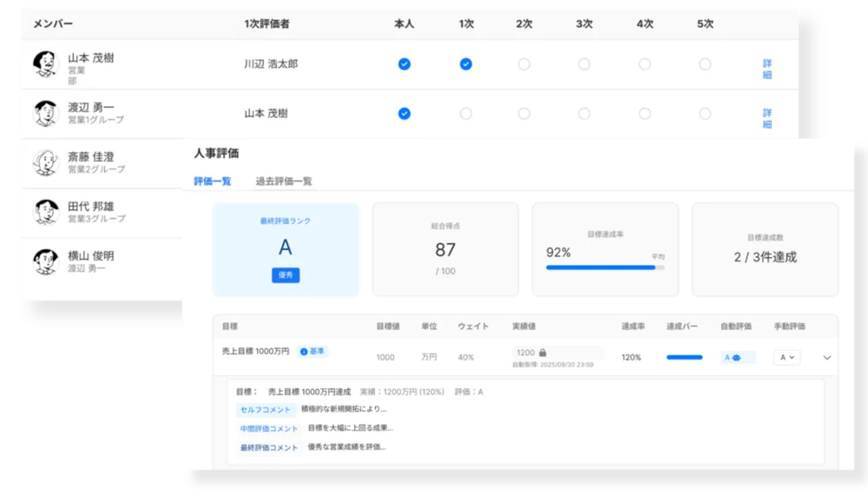Click the robot icon in 自動評価 column

coord(737,357)
